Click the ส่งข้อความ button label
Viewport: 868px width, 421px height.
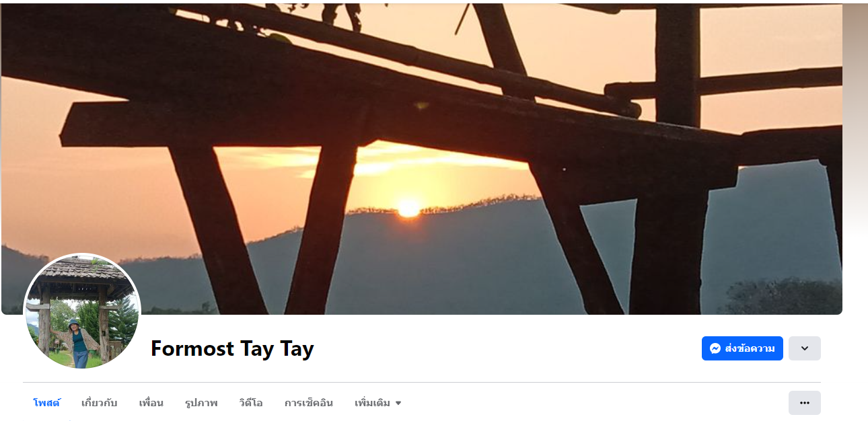pos(750,348)
